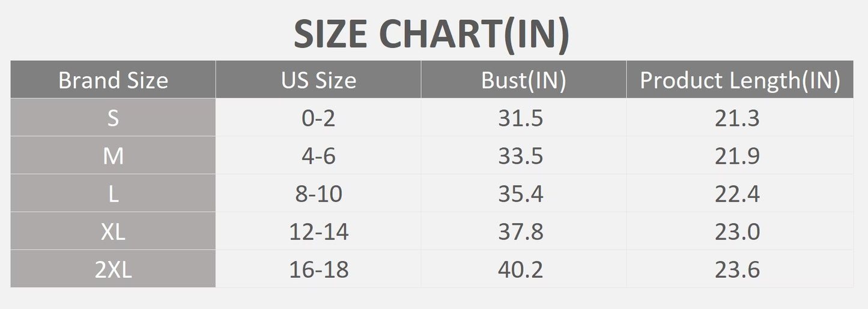Image resolution: width=868 pixels, height=309 pixels.
Task: Click the 31.5 bust value
Action: point(520,118)
